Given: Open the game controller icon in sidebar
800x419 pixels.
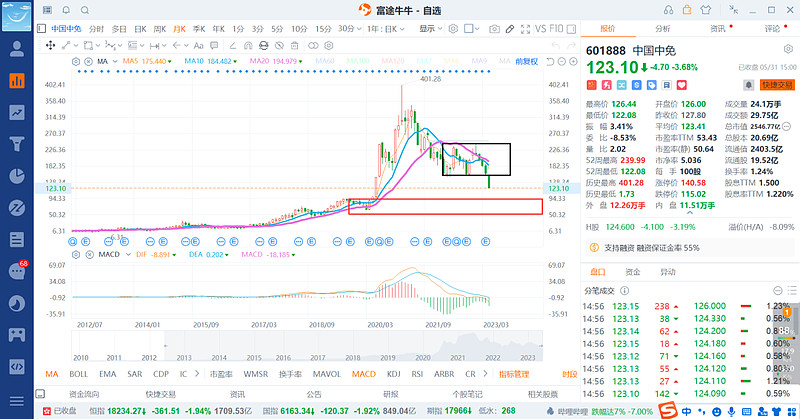Looking at the screenshot, I should coord(17,335).
